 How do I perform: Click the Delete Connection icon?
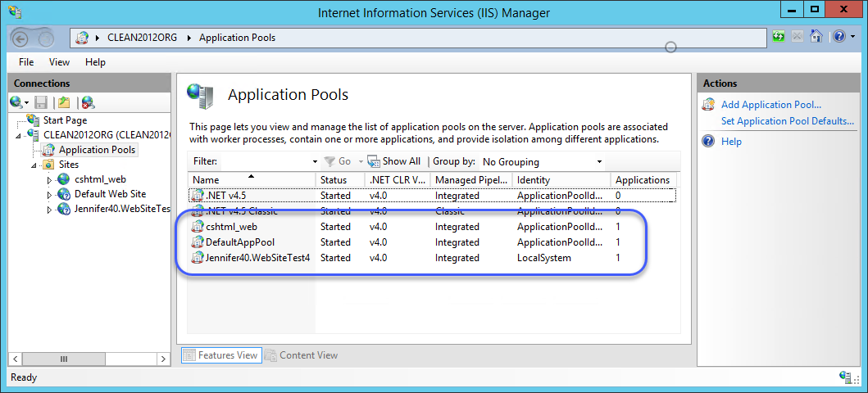pyautogui.click(x=87, y=102)
